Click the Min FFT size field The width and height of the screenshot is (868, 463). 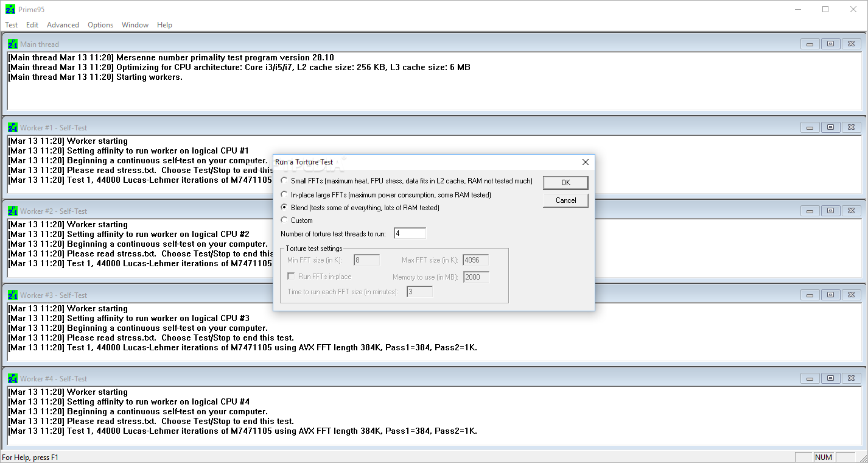(x=366, y=260)
